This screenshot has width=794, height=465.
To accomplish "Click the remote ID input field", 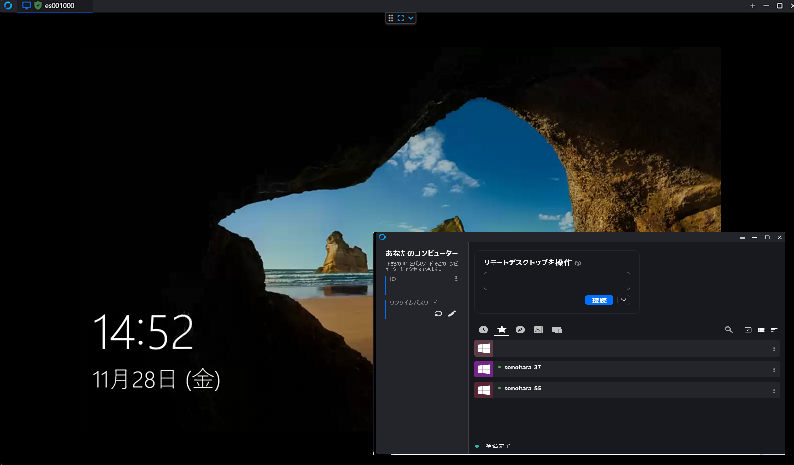I will click(x=557, y=281).
